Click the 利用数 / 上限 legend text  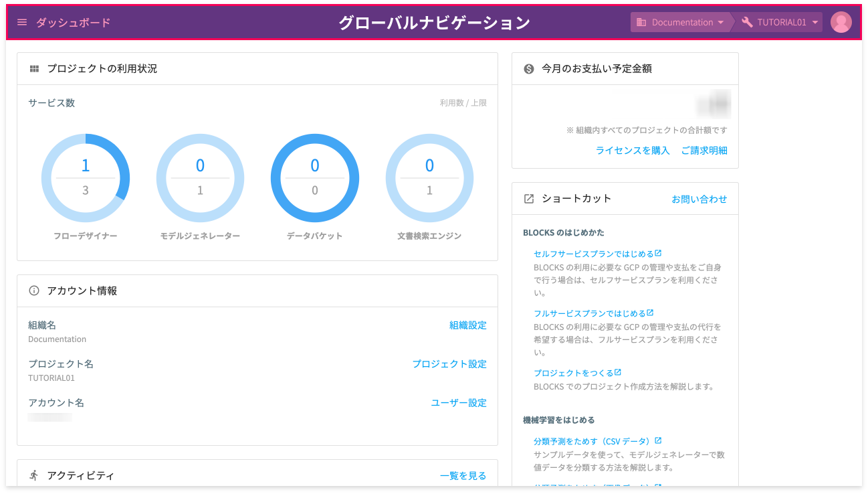pos(463,103)
